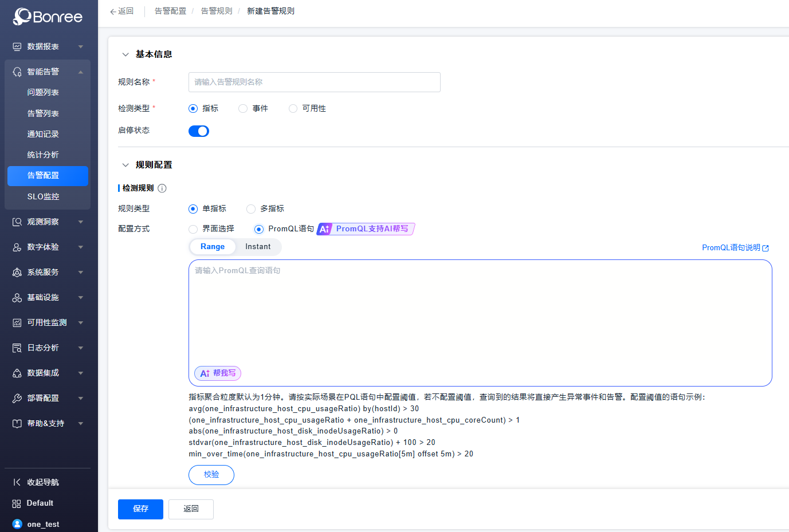Open the 数据报表 sidebar section
The width and height of the screenshot is (789, 532).
point(40,46)
